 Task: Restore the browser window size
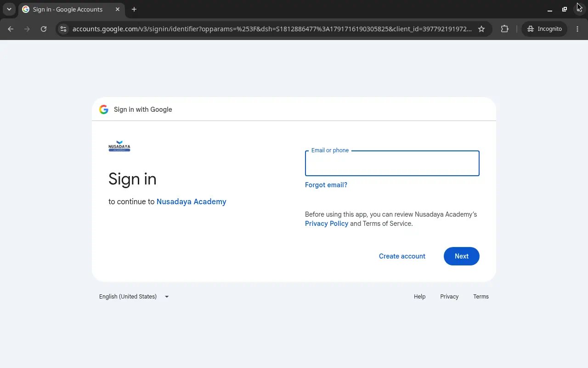click(565, 9)
